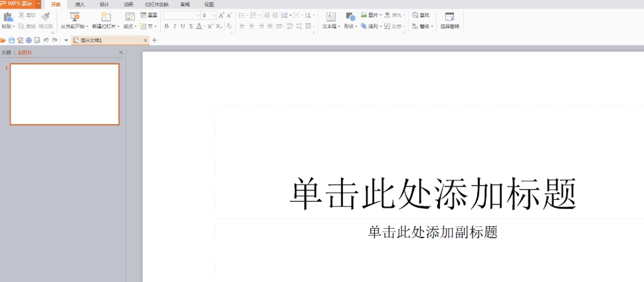The height and width of the screenshot is (282, 644).
Task: Select slide 1 thumbnail in panel
Action: click(64, 94)
